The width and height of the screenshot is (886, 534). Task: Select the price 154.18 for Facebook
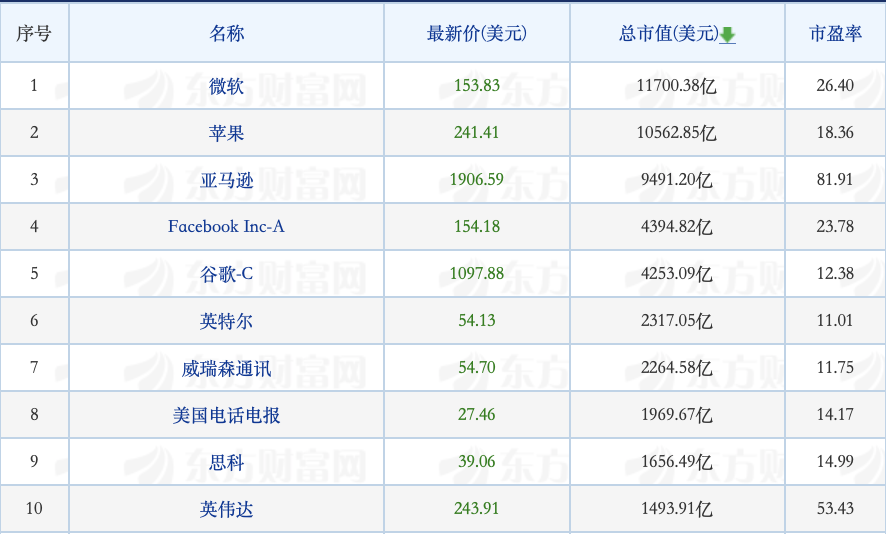pyautogui.click(x=477, y=227)
